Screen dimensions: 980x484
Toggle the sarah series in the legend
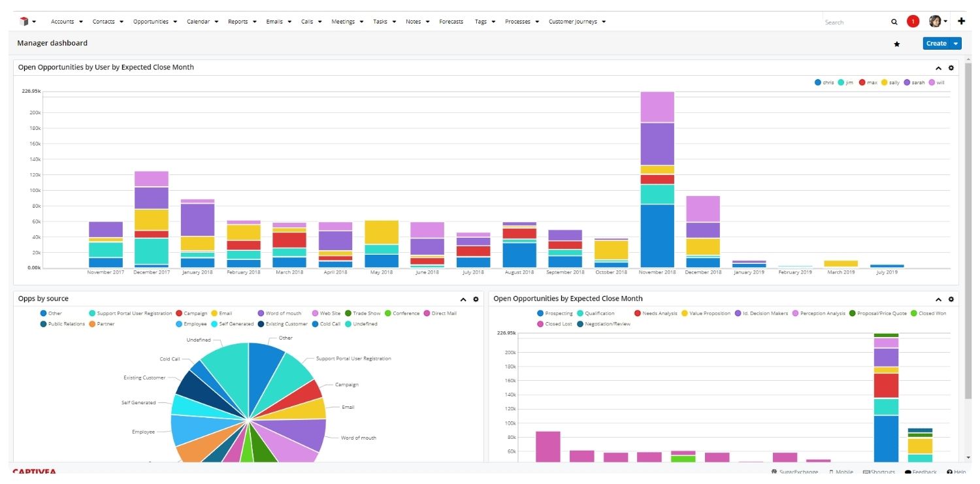click(x=914, y=83)
